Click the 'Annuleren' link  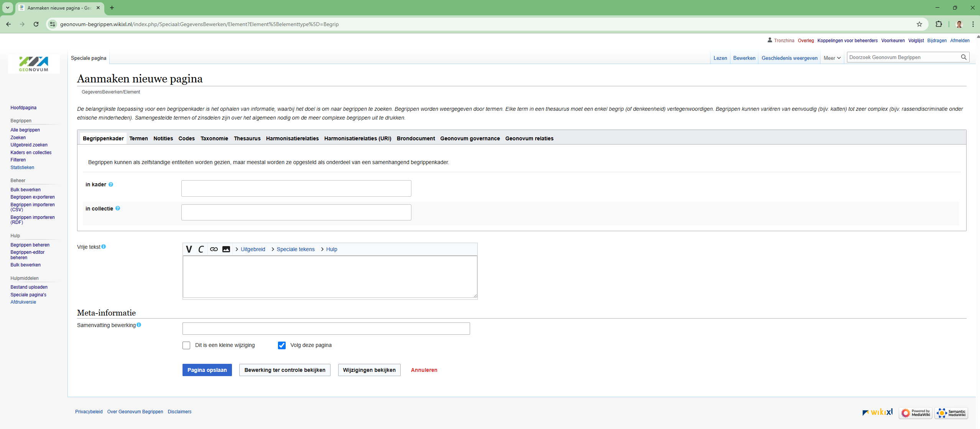click(x=424, y=370)
